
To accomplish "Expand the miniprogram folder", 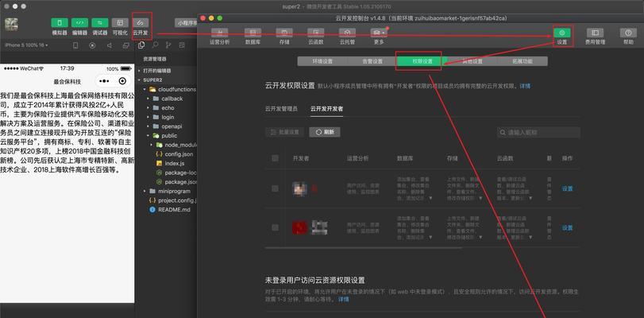I will (x=166, y=192).
